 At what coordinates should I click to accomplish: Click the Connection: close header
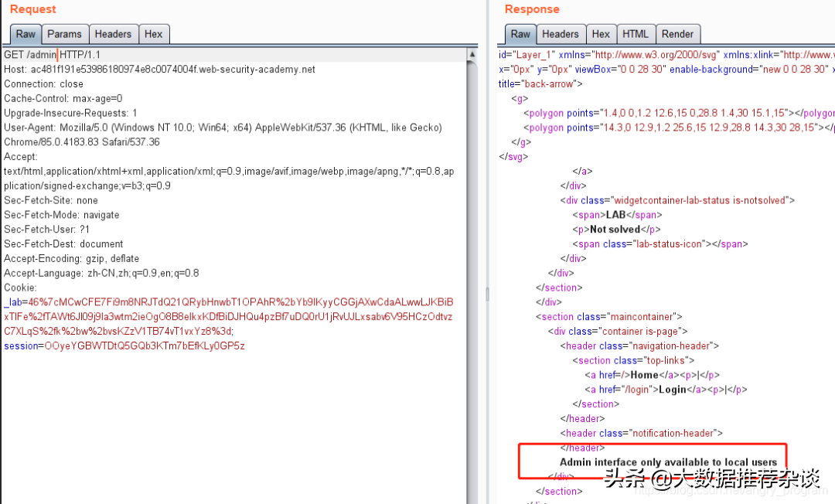click(43, 84)
